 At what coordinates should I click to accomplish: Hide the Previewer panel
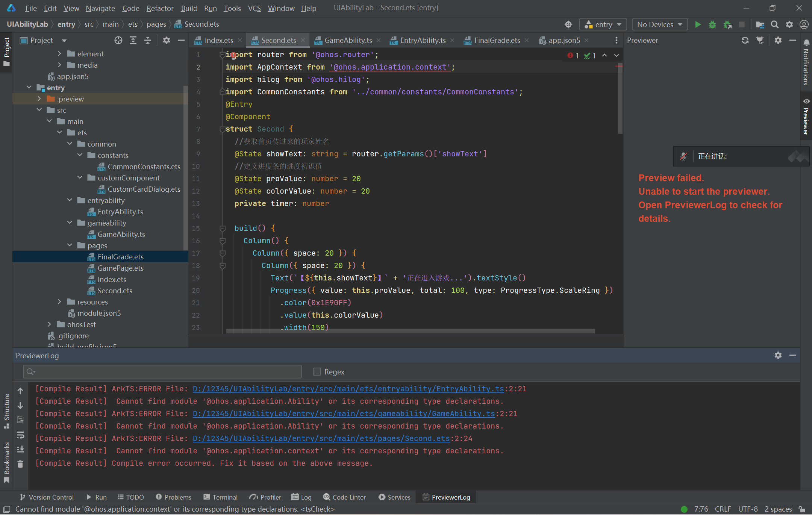793,40
